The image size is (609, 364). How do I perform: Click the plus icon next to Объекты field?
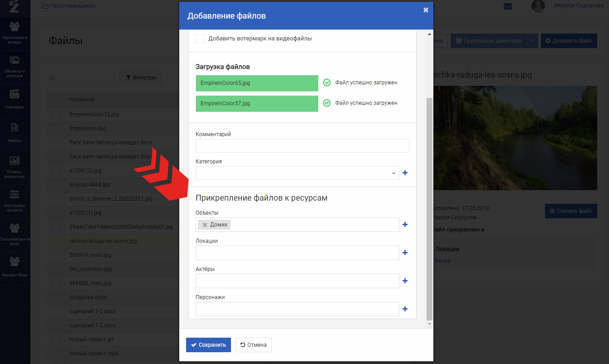[405, 225]
